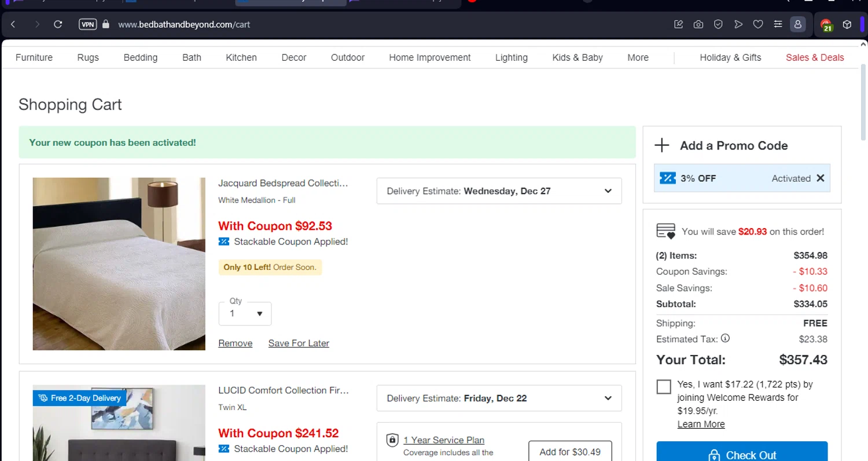The image size is (868, 461).
Task: Remove the Jacquard Bedspread from cart
Action: (x=235, y=343)
